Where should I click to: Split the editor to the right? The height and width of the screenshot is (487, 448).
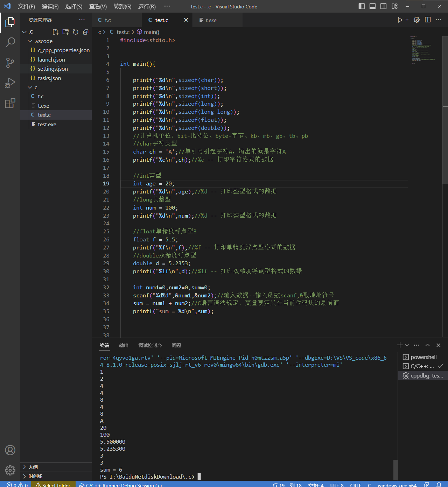click(428, 20)
